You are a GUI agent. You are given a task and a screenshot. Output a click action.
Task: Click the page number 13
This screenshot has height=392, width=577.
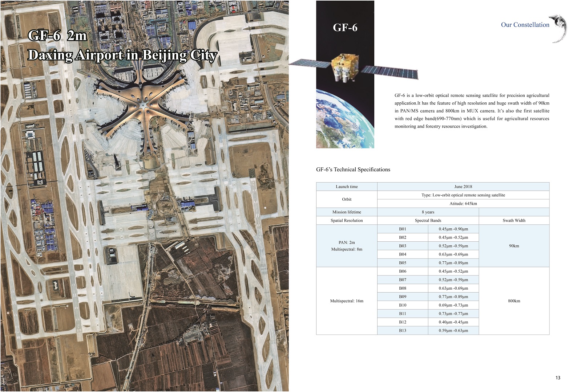click(558, 378)
